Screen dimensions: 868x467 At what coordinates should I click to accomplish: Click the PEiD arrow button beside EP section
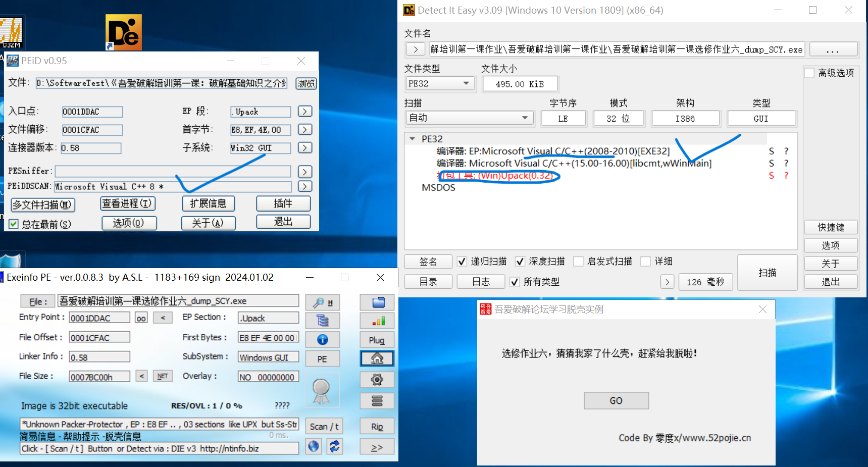click(x=305, y=111)
